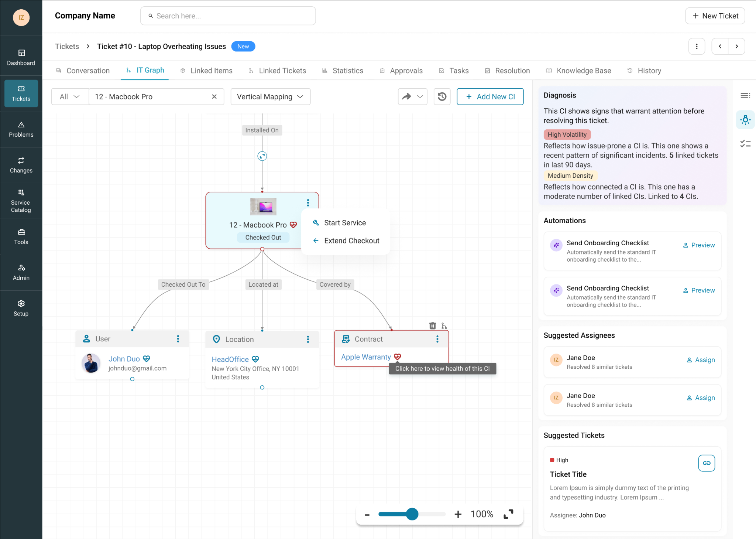View Apple Warranty health heart icon
The height and width of the screenshot is (539, 756).
click(x=398, y=357)
